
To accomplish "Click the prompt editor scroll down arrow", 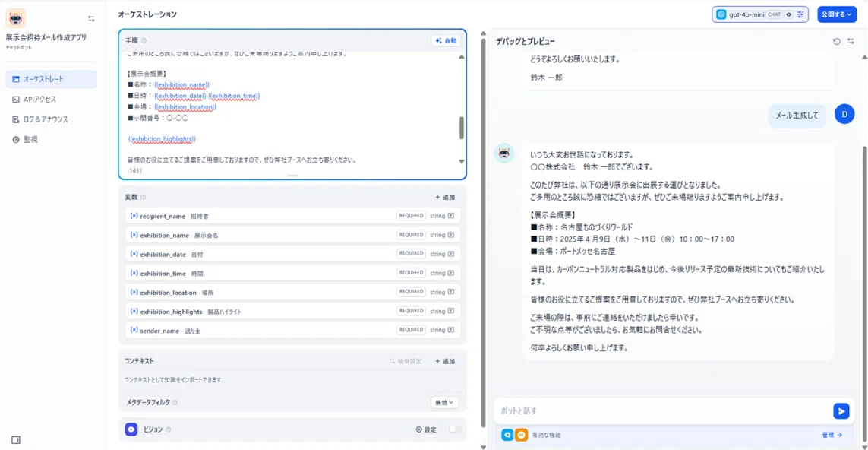I will 462,161.
